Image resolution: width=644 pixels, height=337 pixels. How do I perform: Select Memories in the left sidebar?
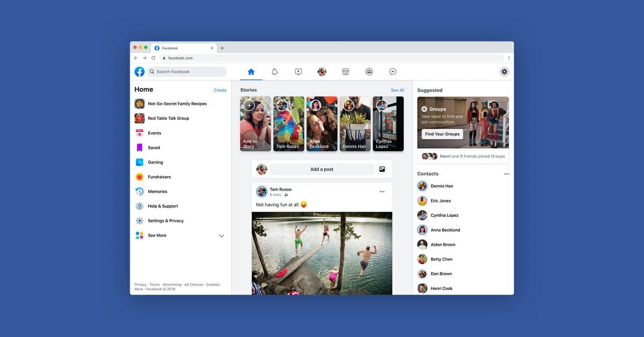pyautogui.click(x=157, y=192)
